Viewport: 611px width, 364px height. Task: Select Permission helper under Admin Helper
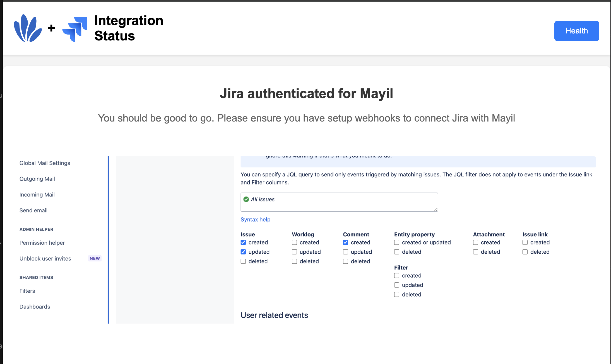(42, 243)
